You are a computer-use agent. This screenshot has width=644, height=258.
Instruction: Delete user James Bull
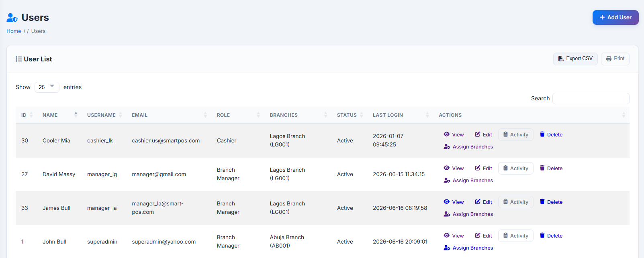point(551,202)
